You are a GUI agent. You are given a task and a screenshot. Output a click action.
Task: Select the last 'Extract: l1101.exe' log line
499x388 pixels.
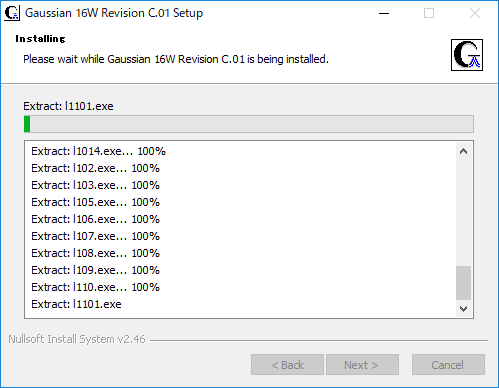(x=76, y=304)
